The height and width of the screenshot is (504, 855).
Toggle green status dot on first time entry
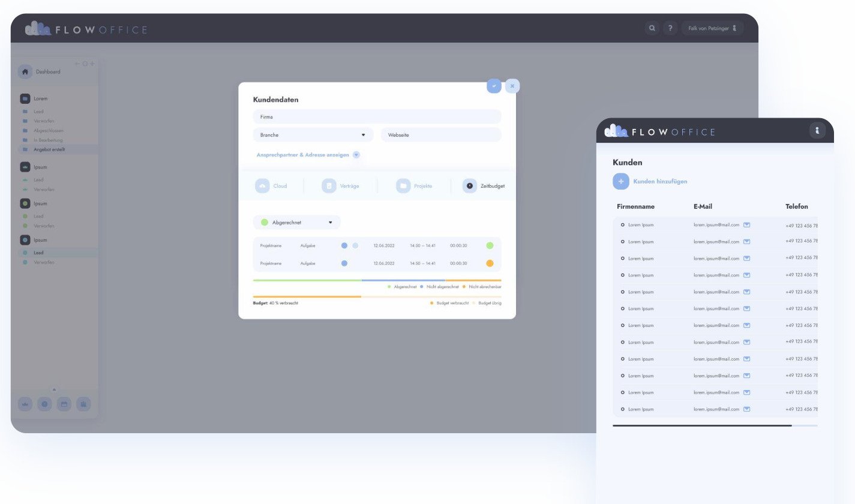pos(490,245)
